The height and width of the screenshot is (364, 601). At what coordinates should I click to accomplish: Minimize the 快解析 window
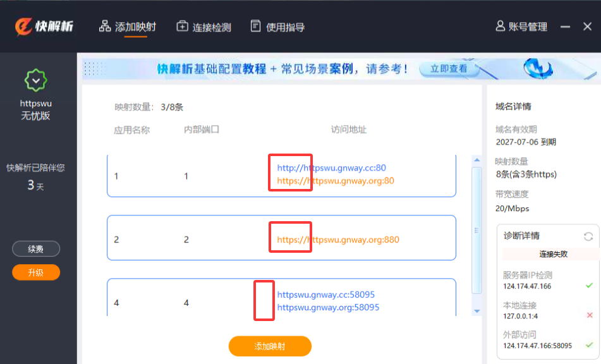pos(566,27)
